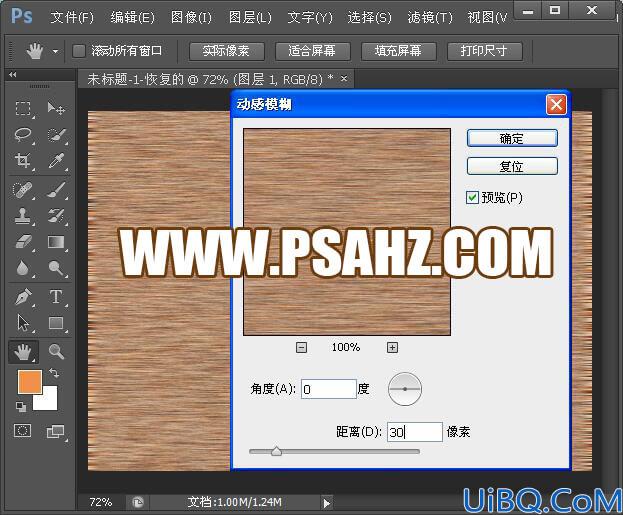Select the Lasso tool
Image resolution: width=623 pixels, height=515 pixels.
coord(23,135)
